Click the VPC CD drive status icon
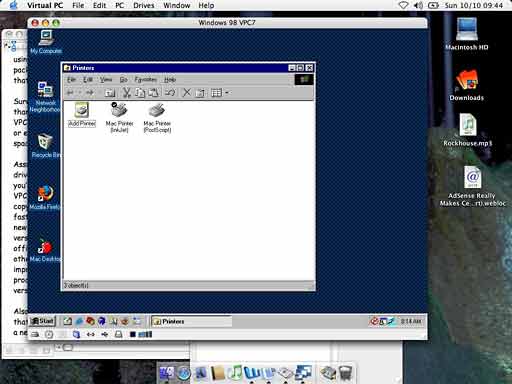Image resolution: width=512 pixels, height=384 pixels. click(x=49, y=334)
